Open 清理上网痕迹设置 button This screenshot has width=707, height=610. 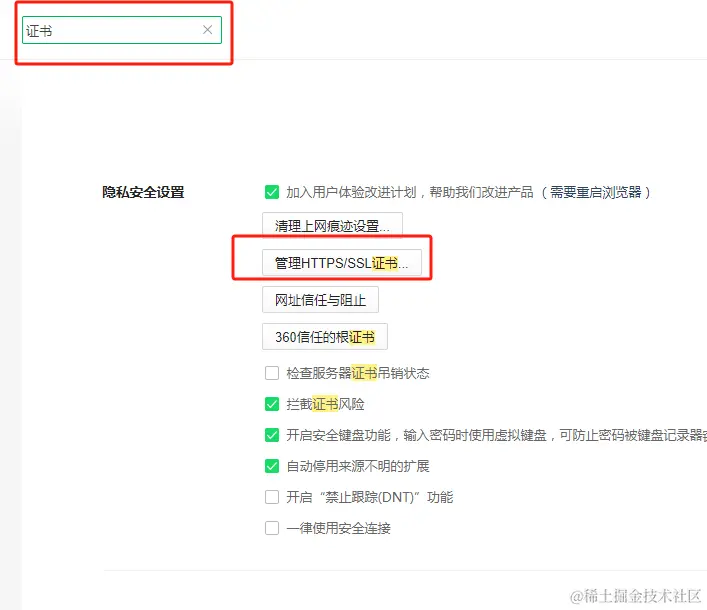click(332, 225)
